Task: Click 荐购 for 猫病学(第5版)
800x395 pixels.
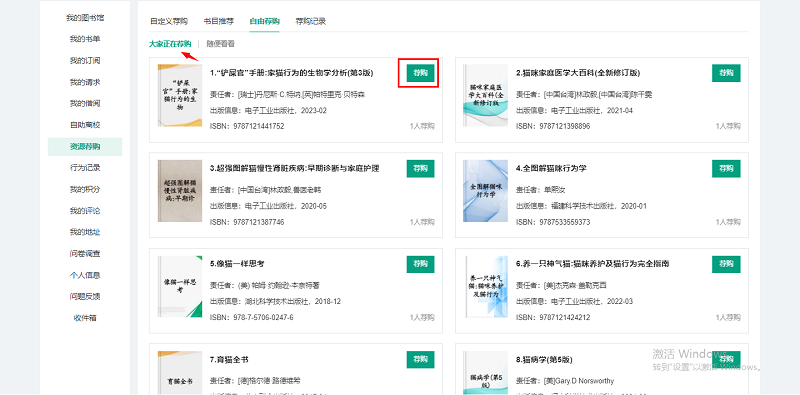Action: pyautogui.click(x=726, y=360)
